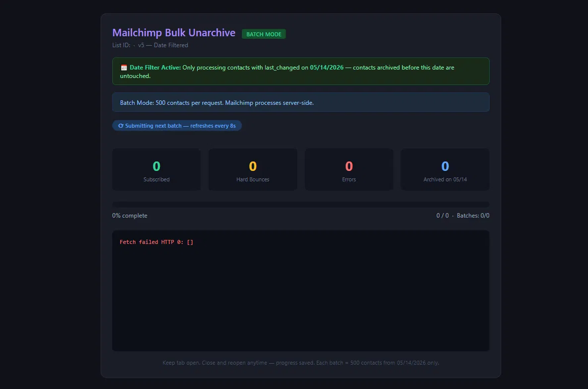Screen dimensions: 588x389
Task: Click the BATCH MODE badge
Action: tap(264, 34)
